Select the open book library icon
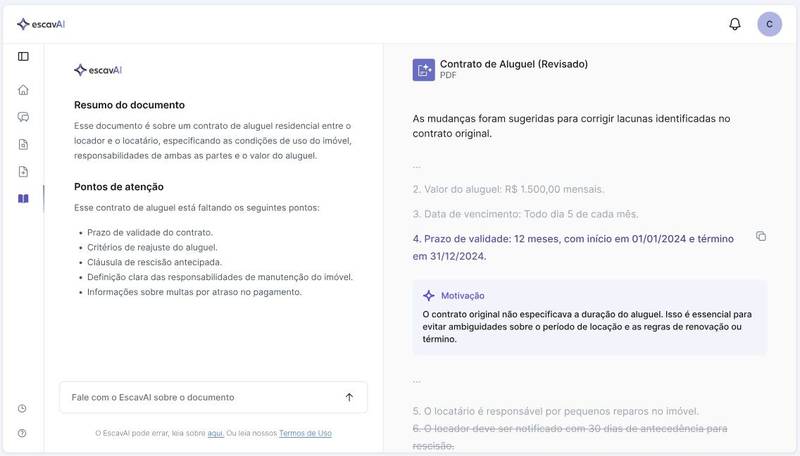 [23, 198]
